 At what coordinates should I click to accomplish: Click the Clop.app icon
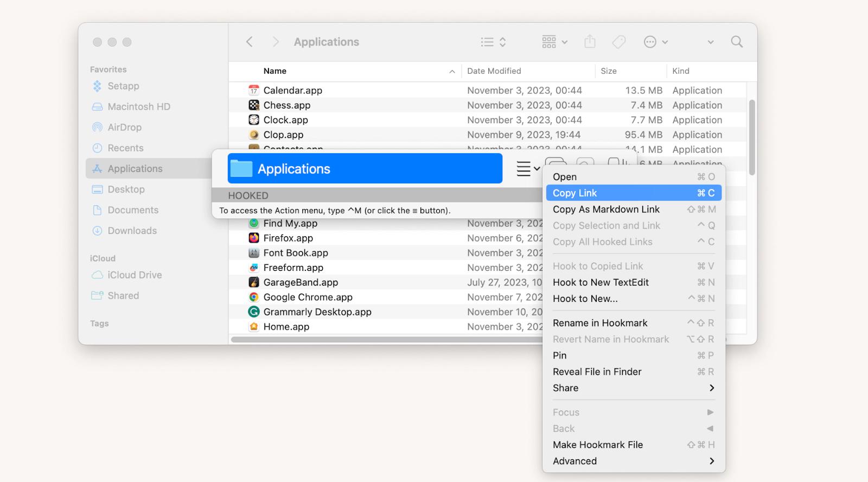click(x=254, y=135)
